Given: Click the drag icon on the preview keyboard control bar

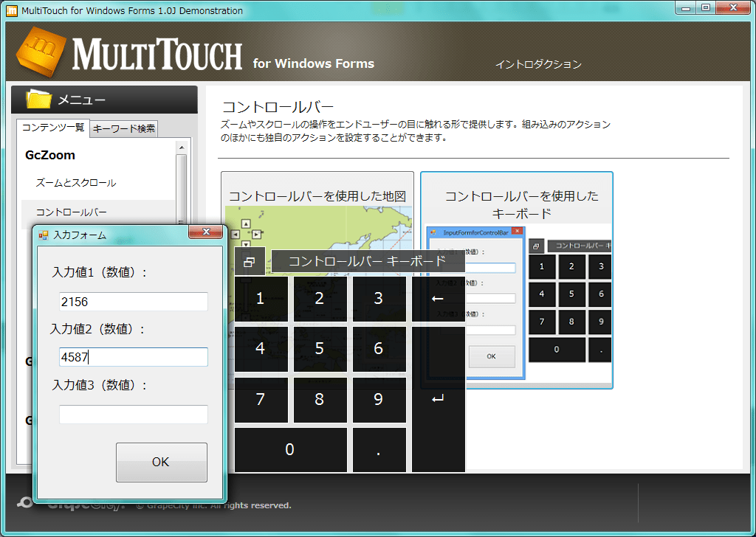Looking at the screenshot, I should point(535,246).
